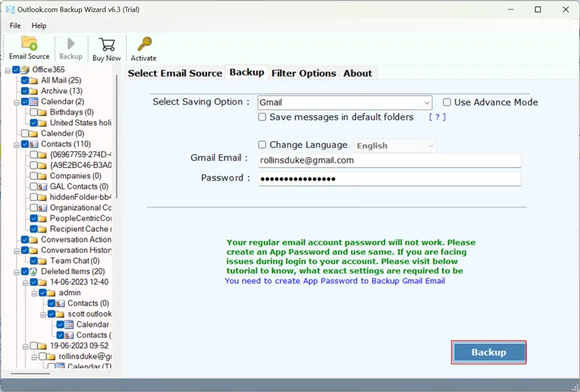
Task: Uncheck the Team Chat (0) checkbox
Action: coord(33,261)
